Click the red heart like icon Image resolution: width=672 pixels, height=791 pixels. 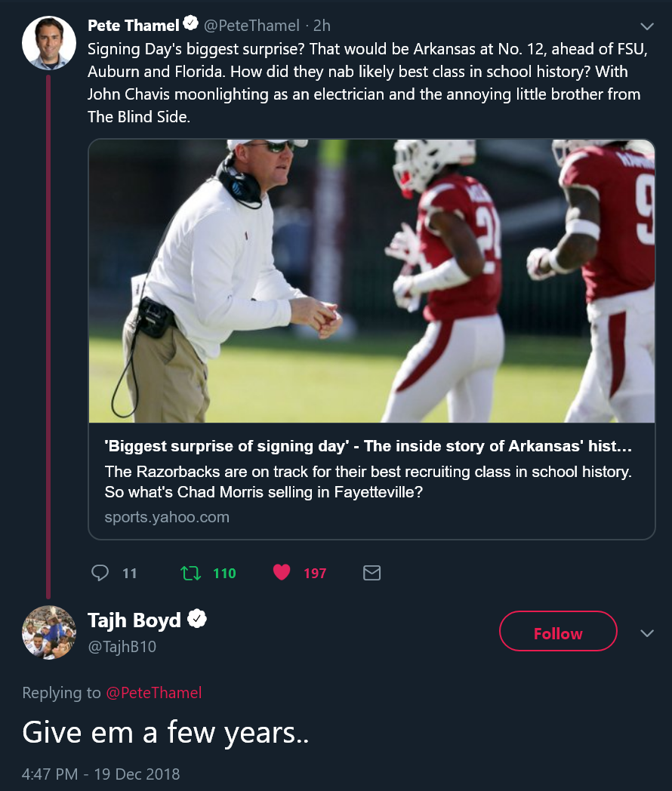pos(282,573)
